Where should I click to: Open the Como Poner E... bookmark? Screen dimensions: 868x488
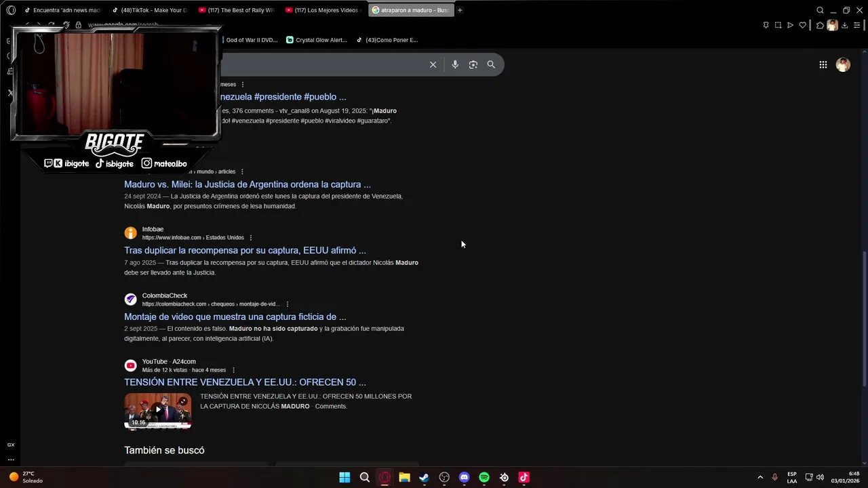pyautogui.click(x=387, y=40)
